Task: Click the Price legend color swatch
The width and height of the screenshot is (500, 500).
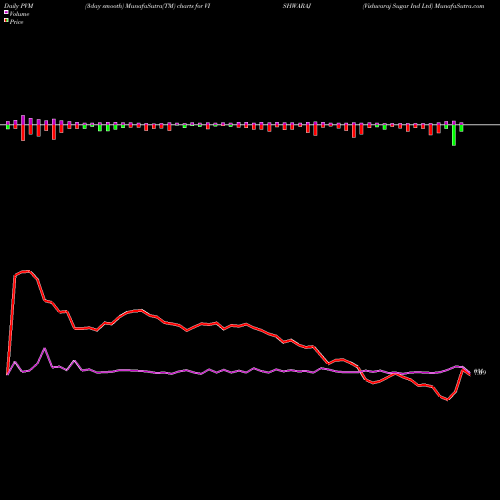Action: [6, 21]
